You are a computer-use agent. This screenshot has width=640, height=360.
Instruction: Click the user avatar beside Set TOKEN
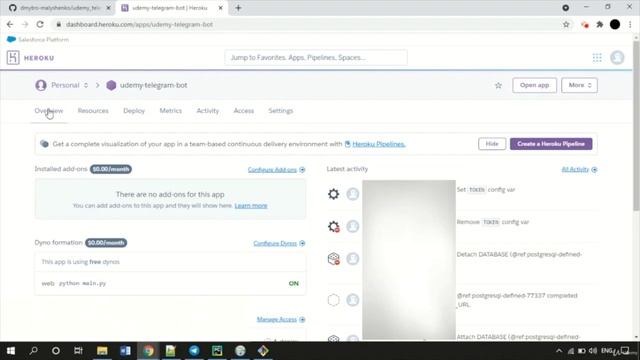353,194
